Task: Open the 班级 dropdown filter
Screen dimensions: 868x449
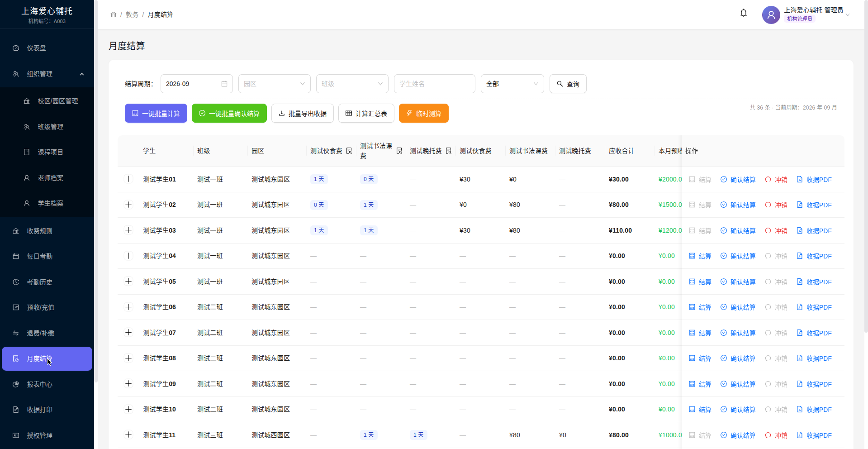Action: pyautogui.click(x=352, y=84)
